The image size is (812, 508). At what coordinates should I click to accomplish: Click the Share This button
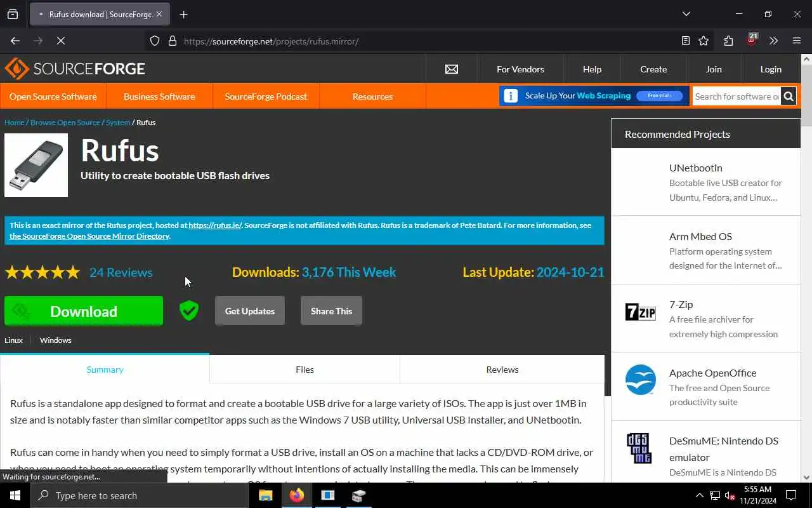(331, 311)
